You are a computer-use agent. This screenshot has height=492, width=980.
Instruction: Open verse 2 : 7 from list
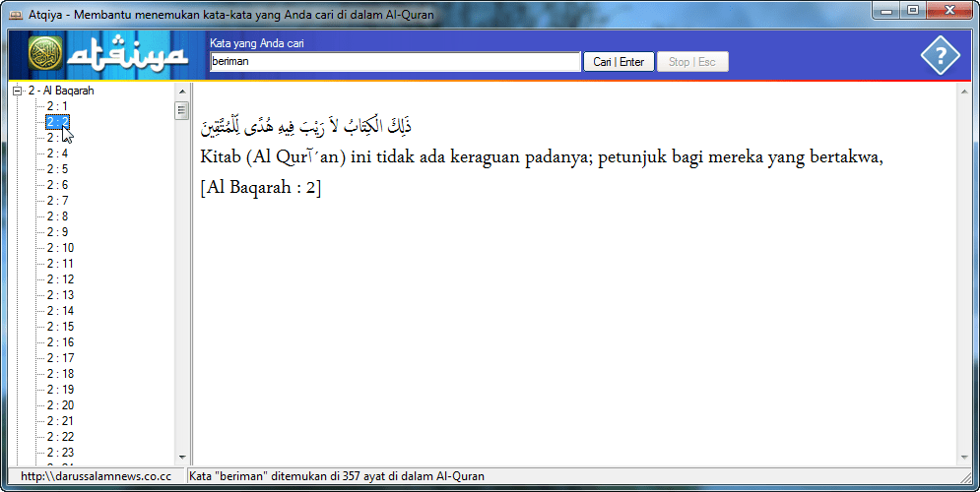click(x=57, y=201)
